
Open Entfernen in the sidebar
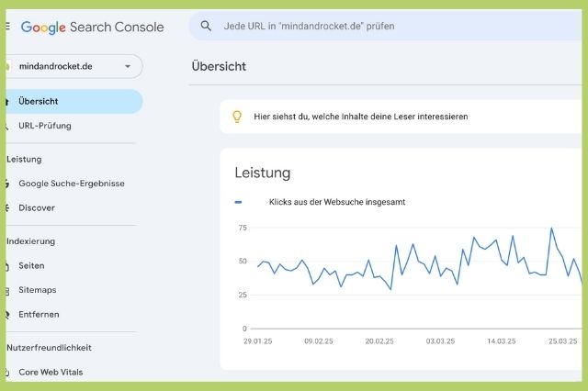click(x=39, y=314)
